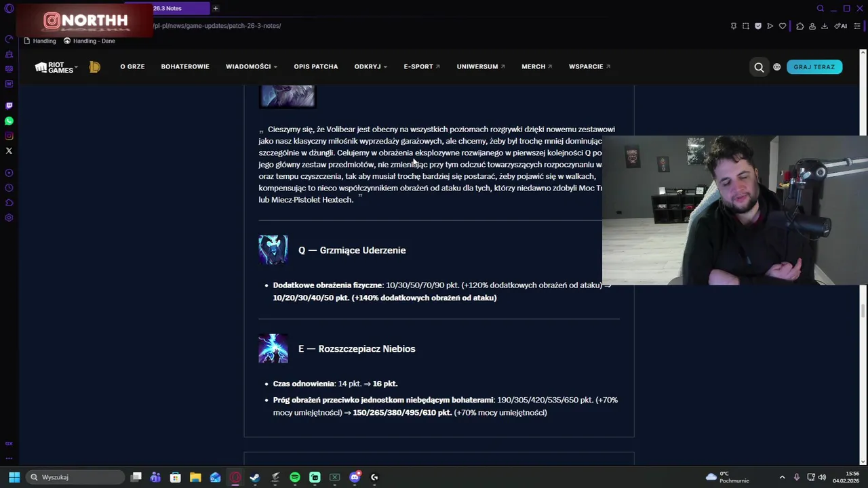Open File Explorer from the taskbar
868x488 pixels.
coord(195,477)
